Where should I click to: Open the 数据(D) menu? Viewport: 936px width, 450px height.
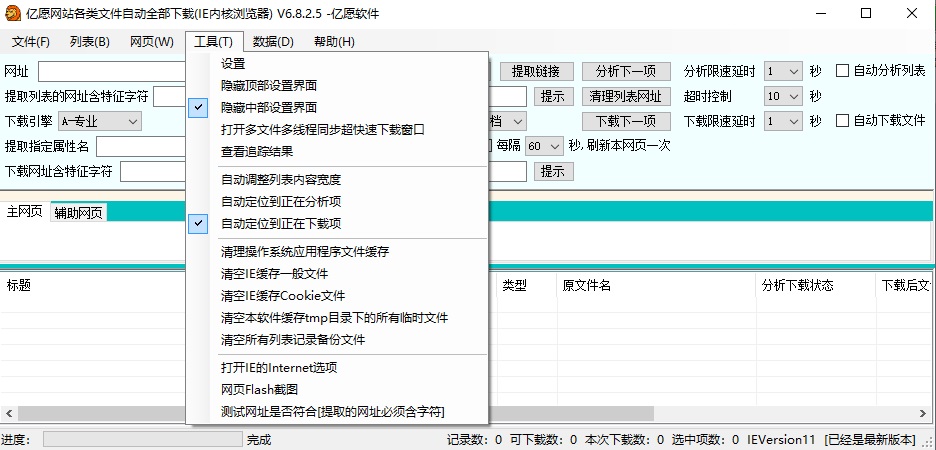tap(273, 42)
